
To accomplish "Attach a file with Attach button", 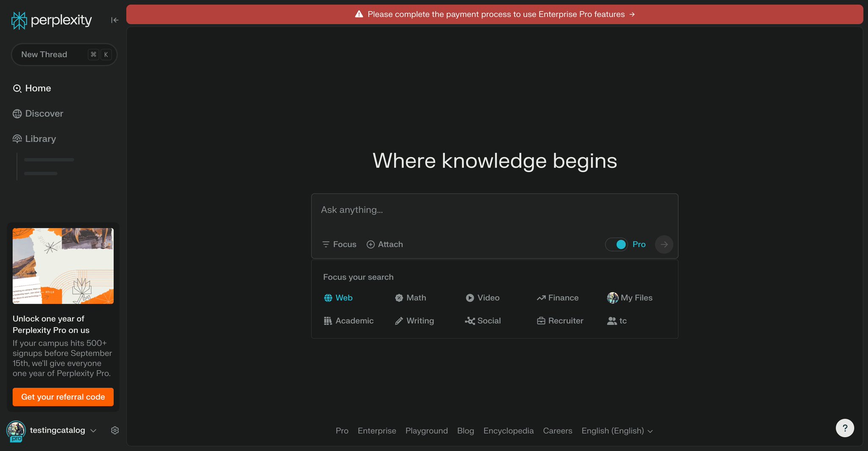I will (x=385, y=244).
